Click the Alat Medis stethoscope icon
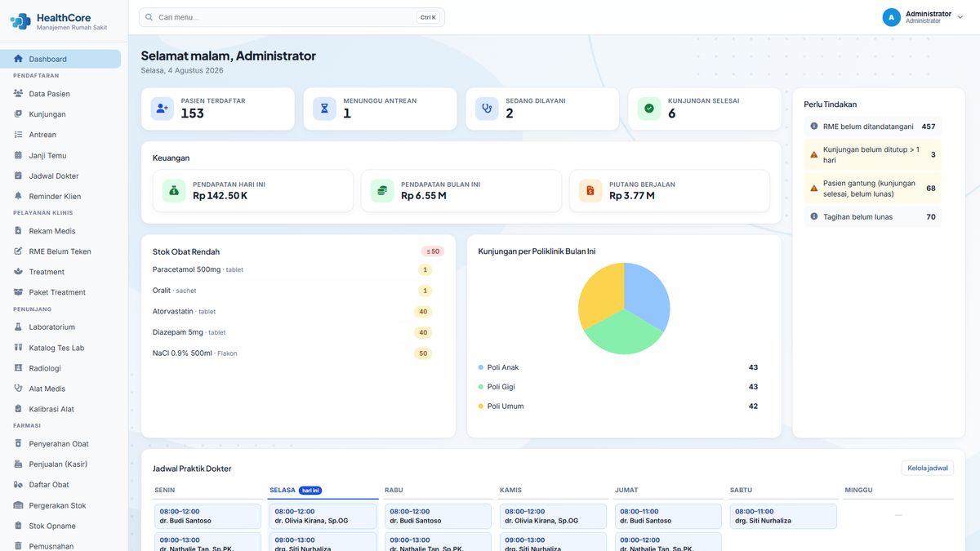980x551 pixels. pos(18,389)
